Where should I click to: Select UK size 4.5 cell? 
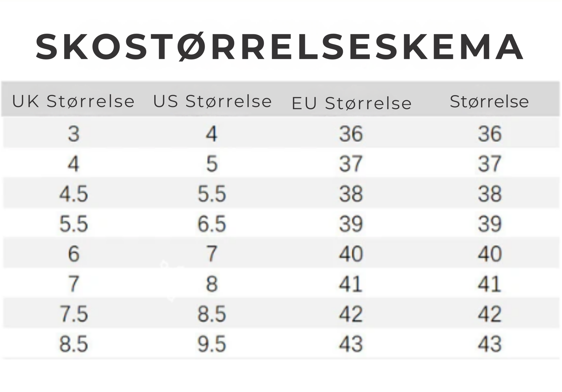[74, 194]
